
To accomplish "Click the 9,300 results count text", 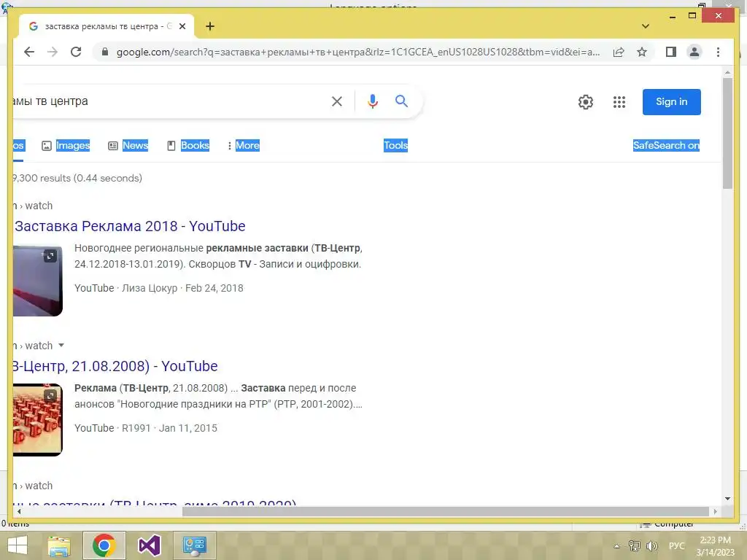I will tap(77, 178).
